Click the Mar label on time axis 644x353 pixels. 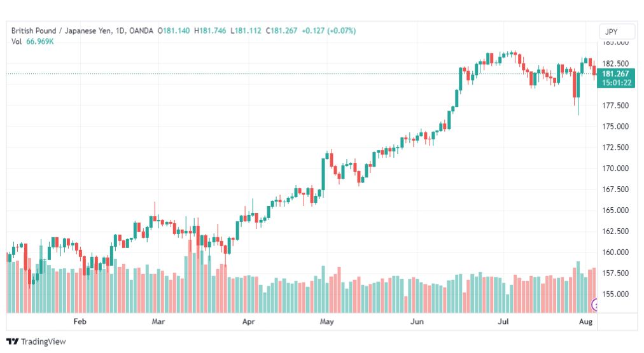[x=158, y=321]
